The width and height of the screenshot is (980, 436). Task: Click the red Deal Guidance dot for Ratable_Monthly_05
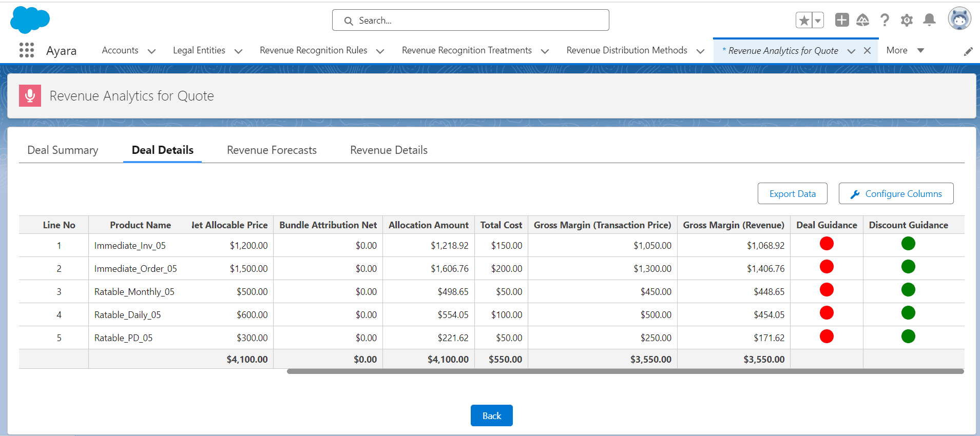tap(827, 290)
